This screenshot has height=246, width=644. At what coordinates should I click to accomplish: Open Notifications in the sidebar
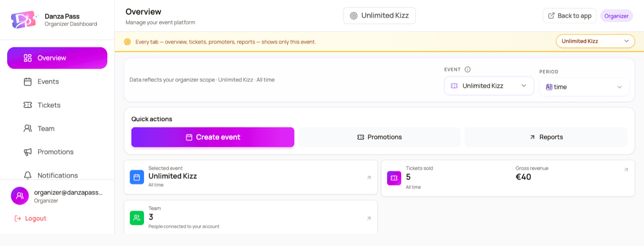pyautogui.click(x=57, y=175)
